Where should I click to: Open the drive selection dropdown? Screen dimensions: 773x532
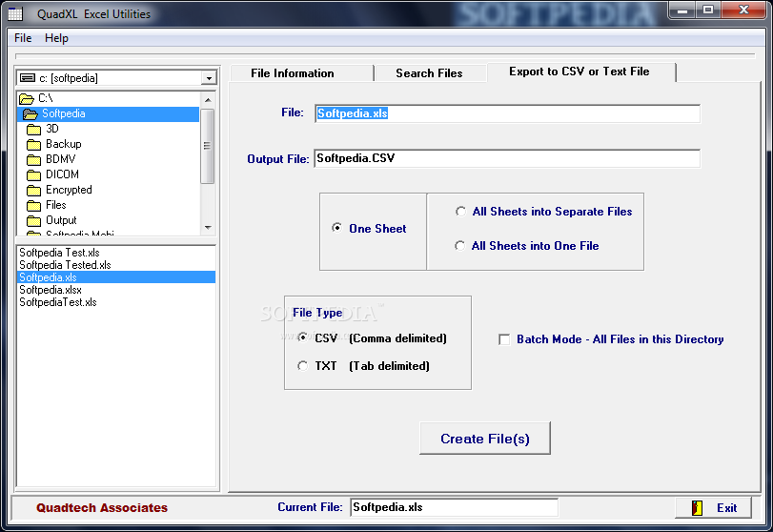(x=209, y=78)
